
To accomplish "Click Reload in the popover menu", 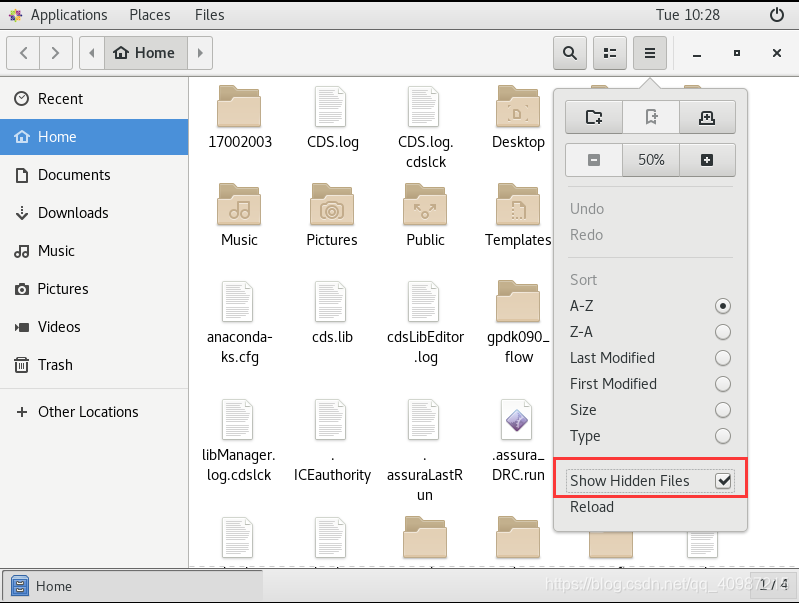I will (592, 507).
